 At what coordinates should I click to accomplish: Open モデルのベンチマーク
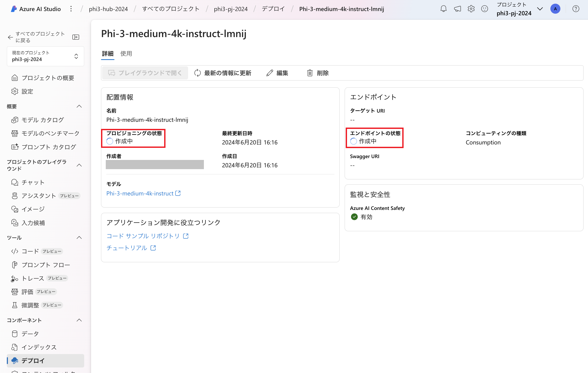pyautogui.click(x=45, y=133)
